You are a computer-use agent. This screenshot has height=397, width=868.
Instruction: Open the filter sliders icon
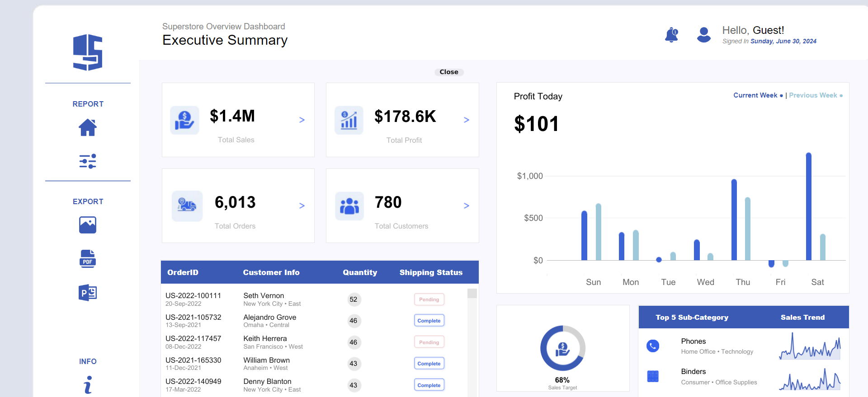[x=88, y=161]
